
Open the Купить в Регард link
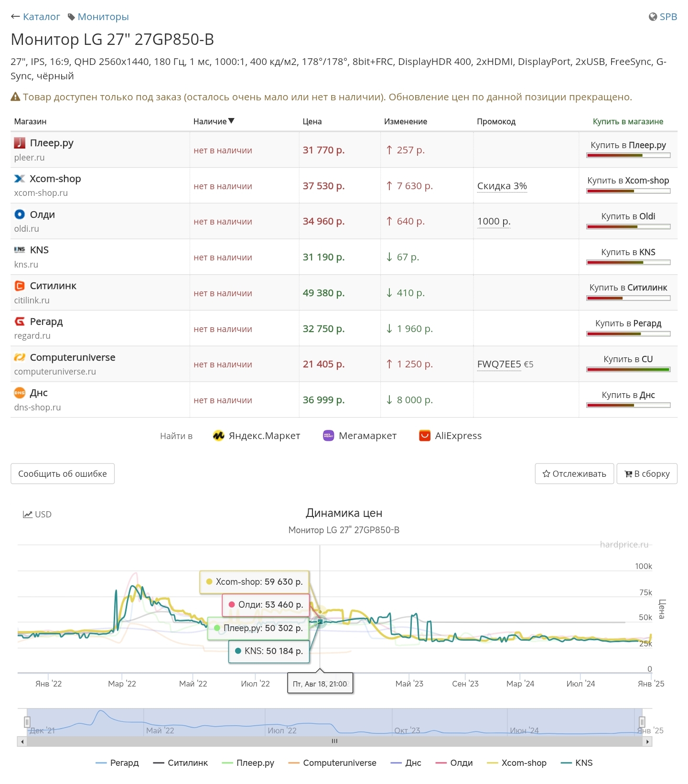coord(628,323)
